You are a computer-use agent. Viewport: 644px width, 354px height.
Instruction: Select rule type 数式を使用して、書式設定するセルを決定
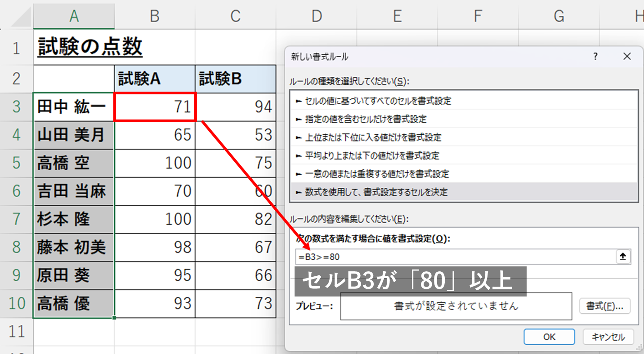pyautogui.click(x=464, y=192)
